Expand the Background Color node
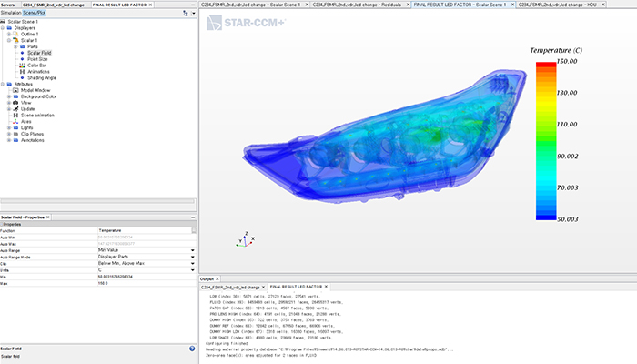 (x=9, y=96)
